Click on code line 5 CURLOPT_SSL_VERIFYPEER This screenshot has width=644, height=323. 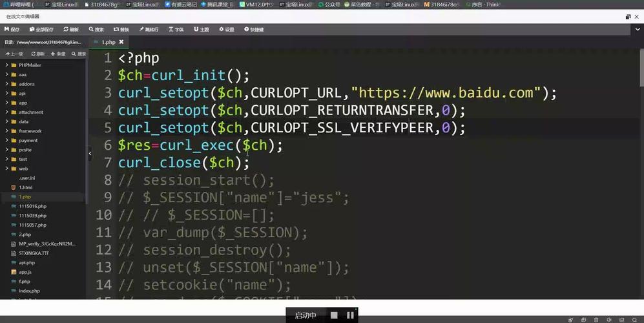(x=342, y=128)
